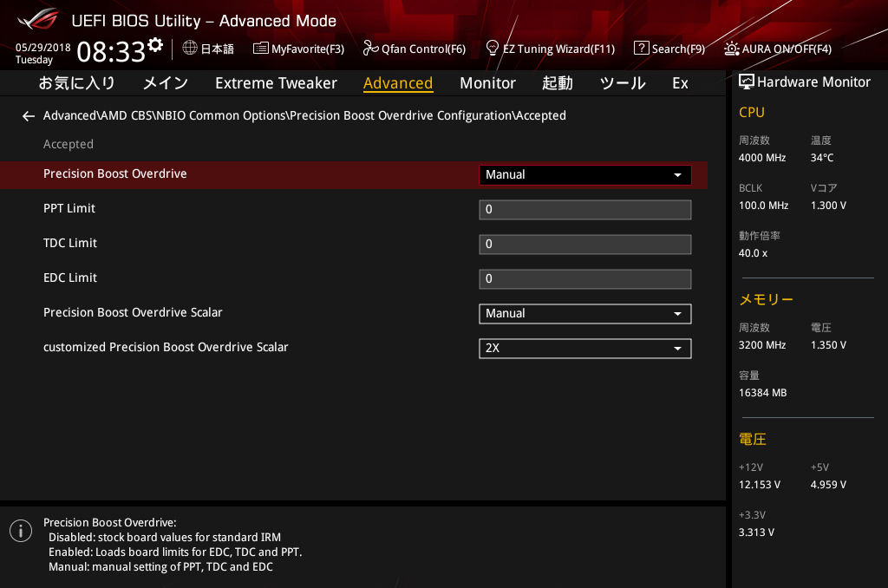Click the Qfan Control fan icon
Viewport: 888px width, 588px height.
click(x=370, y=49)
